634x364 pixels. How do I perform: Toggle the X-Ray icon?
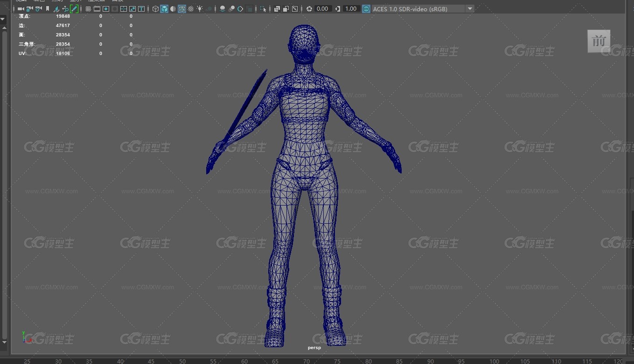(277, 9)
